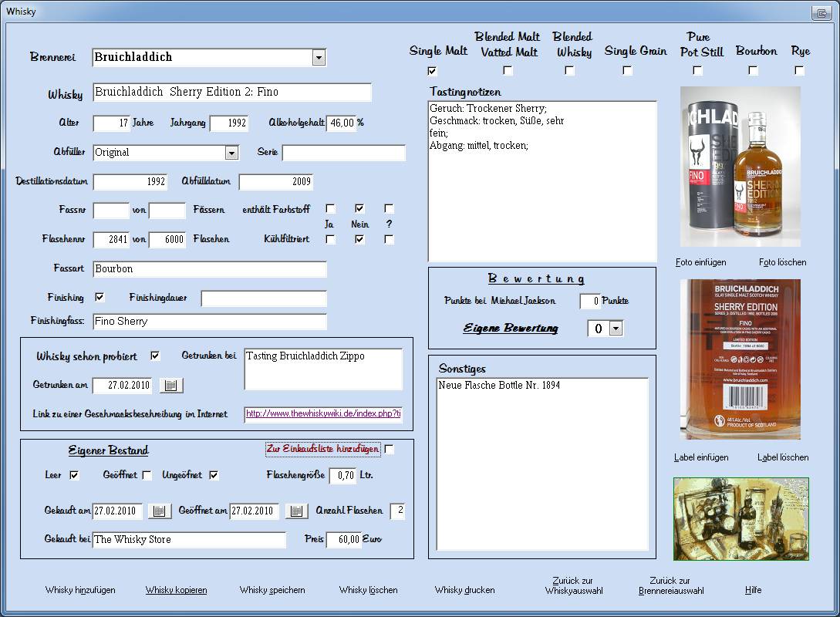Click the Fassart field containing Bourbon
The height and width of the screenshot is (617, 840).
(210, 269)
